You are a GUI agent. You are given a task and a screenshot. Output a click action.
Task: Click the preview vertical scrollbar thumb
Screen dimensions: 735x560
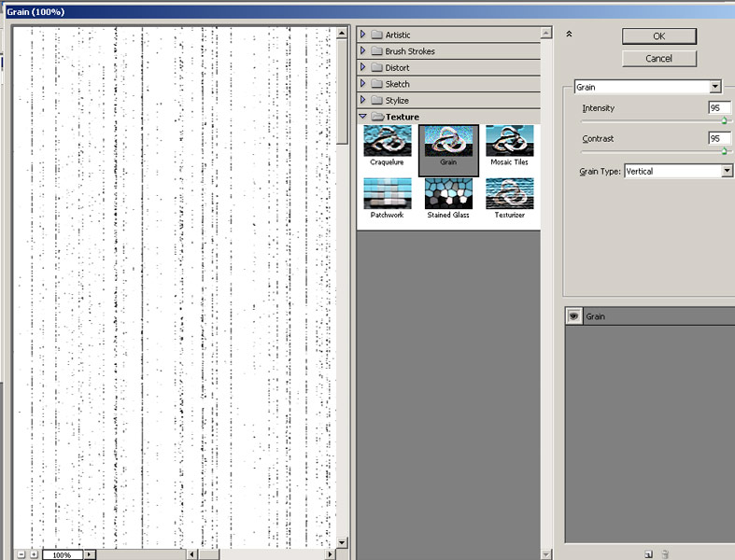click(342, 91)
